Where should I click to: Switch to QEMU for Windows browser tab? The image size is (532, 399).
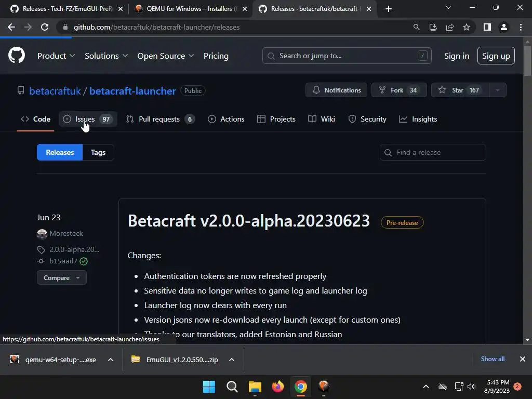[x=190, y=9]
